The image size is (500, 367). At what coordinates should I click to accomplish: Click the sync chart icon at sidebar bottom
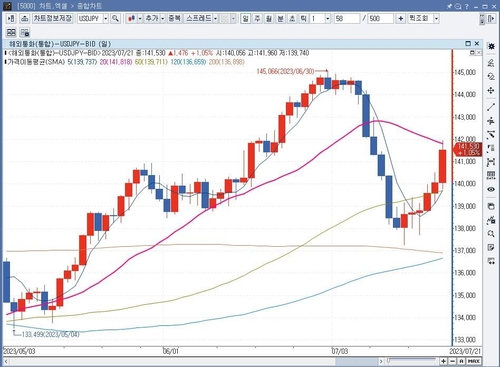(491, 261)
